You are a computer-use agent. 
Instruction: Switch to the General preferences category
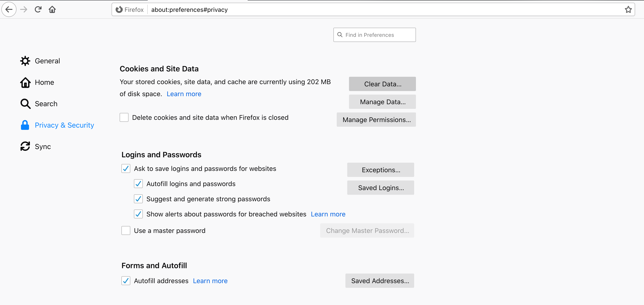(x=47, y=61)
